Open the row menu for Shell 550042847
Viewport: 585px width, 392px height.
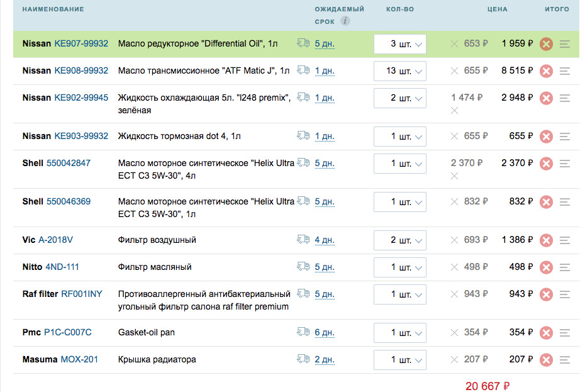[565, 164]
